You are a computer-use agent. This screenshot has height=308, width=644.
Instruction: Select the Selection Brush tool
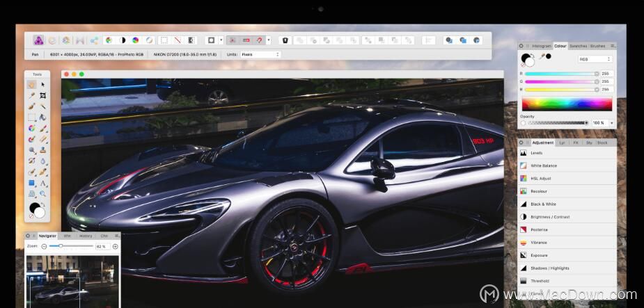[31, 106]
